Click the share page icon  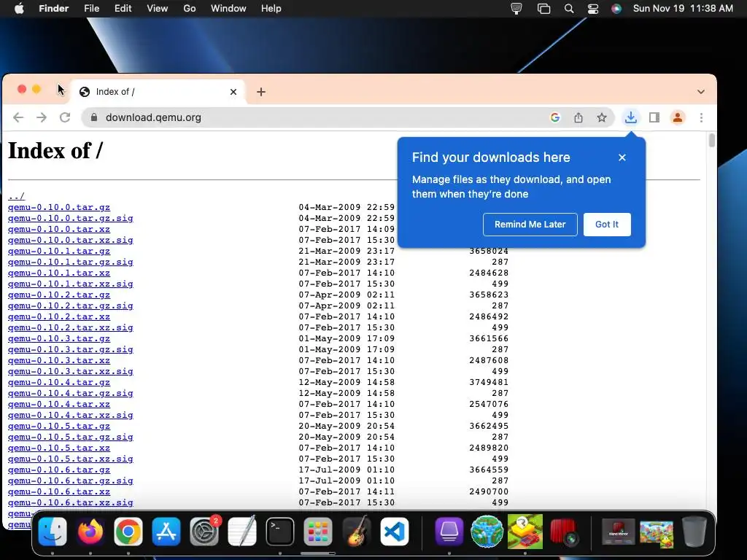(x=578, y=117)
